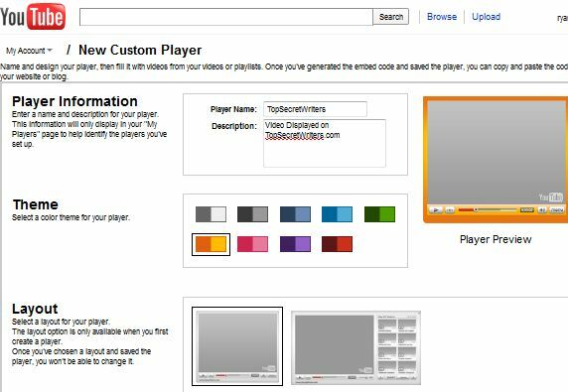Select the gray and white theme swatch
568x392 pixels.
click(211, 214)
